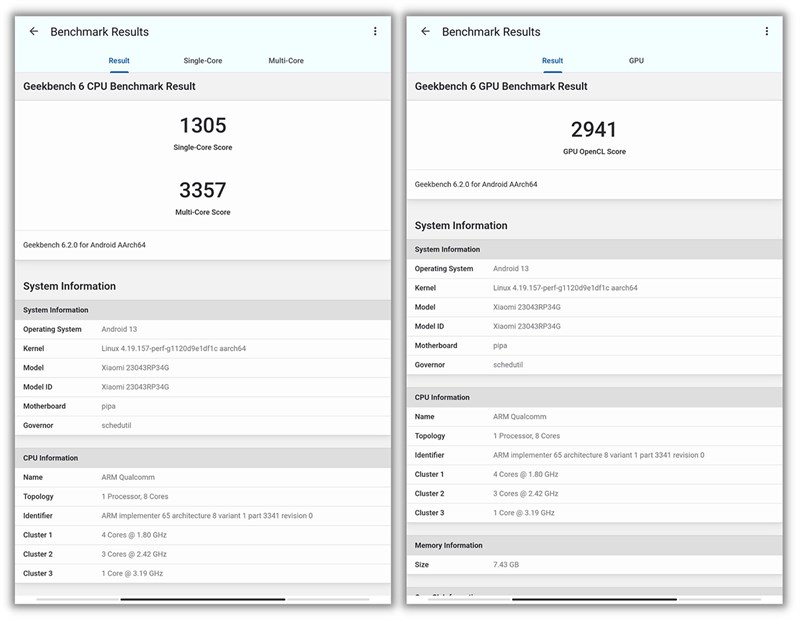Click the gesture navigation bar in GPU panel
The width and height of the screenshot is (800, 620).
(594, 599)
